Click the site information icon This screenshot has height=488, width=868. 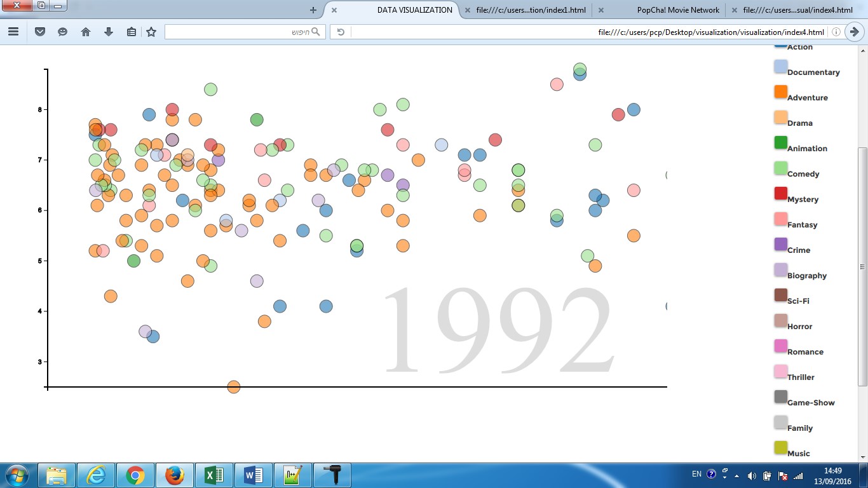point(836,32)
